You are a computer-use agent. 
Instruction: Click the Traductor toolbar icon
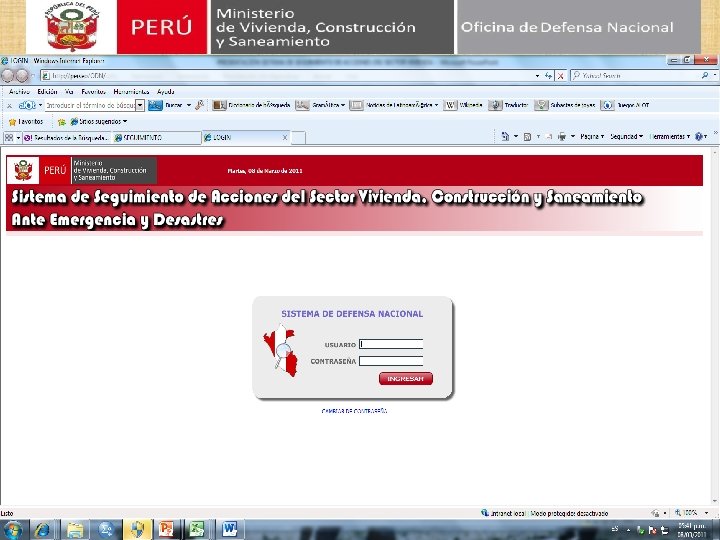(495, 106)
